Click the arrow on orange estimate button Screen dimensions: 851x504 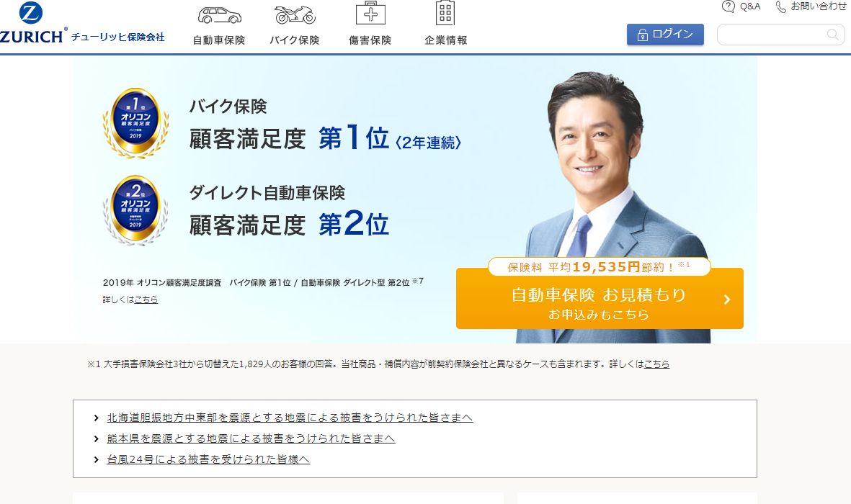point(727,300)
